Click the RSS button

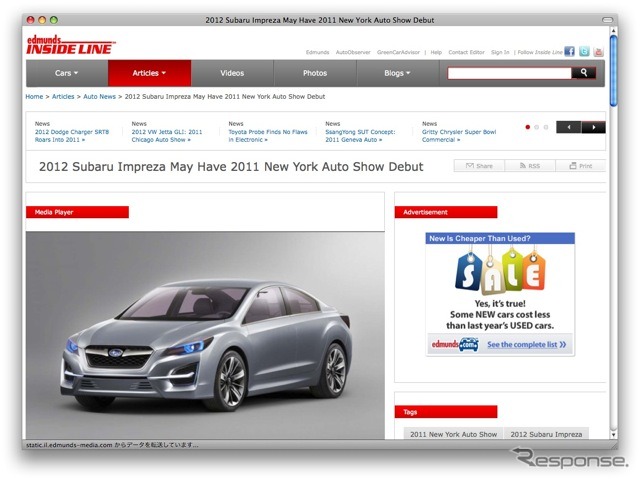tap(530, 166)
